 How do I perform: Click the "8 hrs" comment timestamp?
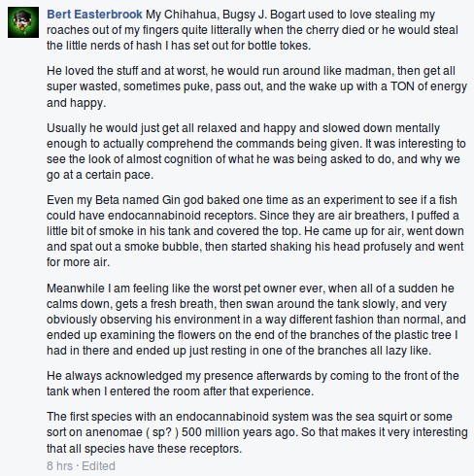59,465
